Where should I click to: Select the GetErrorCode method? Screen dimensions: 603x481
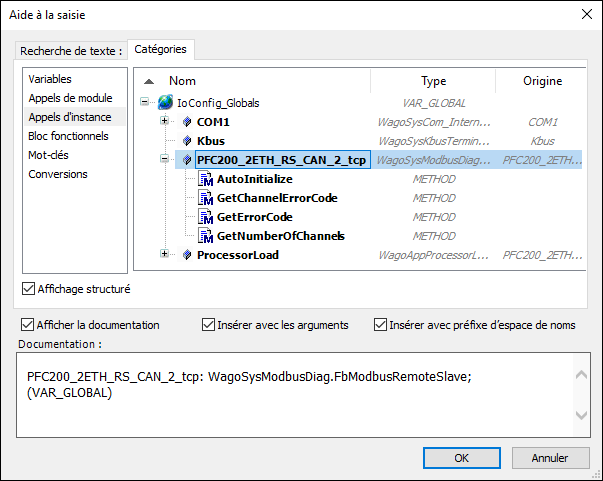click(x=255, y=217)
